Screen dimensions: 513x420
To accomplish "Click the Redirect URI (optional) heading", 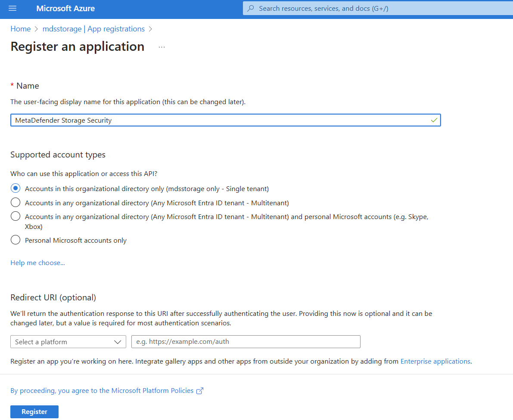I will click(x=53, y=297).
